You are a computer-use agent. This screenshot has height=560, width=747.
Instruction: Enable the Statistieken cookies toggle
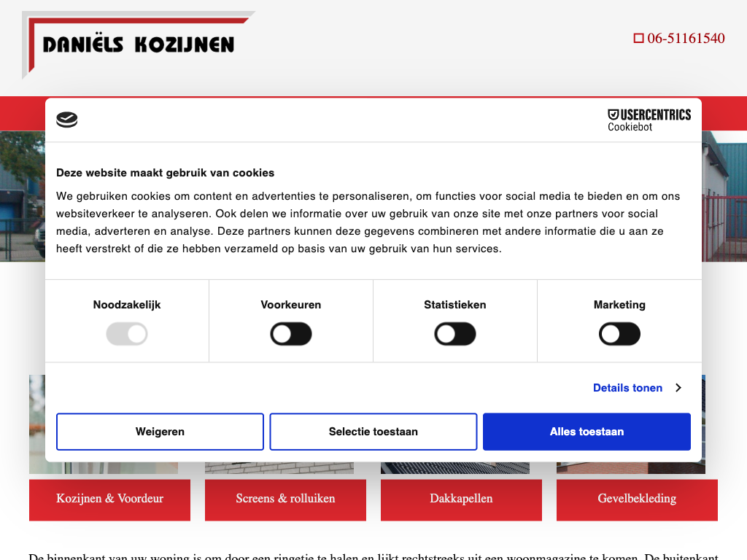pyautogui.click(x=455, y=335)
